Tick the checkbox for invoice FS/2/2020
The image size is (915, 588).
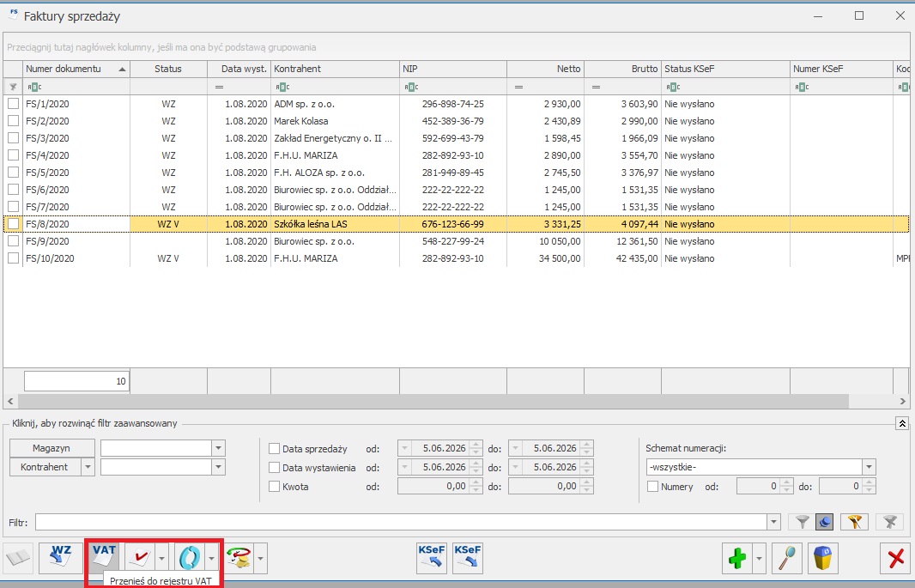[14, 121]
